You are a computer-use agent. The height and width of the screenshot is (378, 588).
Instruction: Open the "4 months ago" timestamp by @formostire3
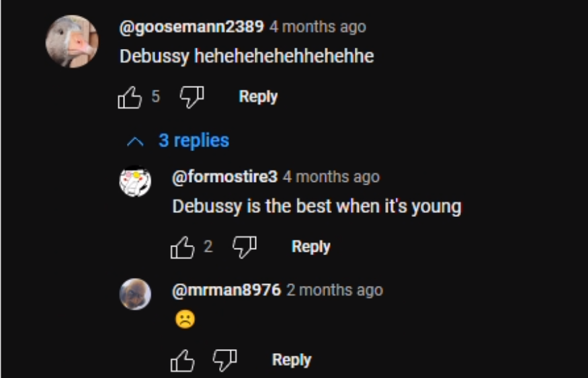click(331, 177)
